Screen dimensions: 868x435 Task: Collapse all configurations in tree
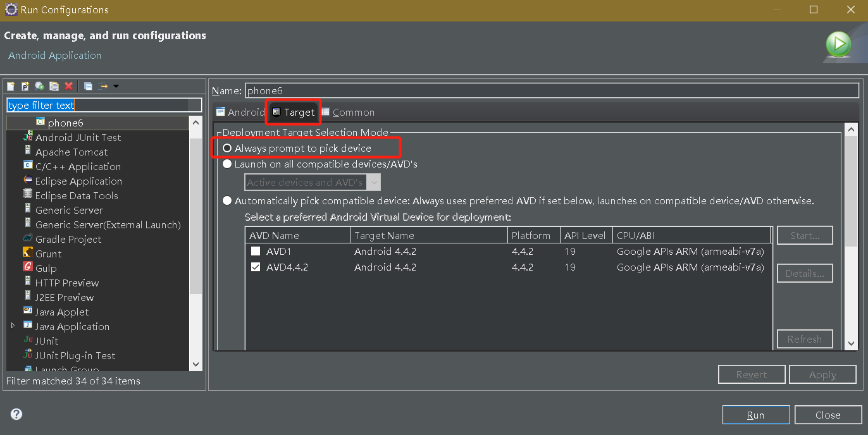(x=89, y=86)
